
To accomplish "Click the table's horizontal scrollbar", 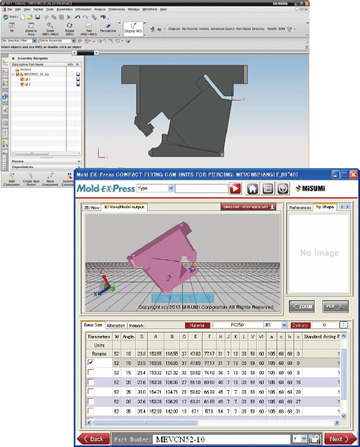I will coord(213,422).
